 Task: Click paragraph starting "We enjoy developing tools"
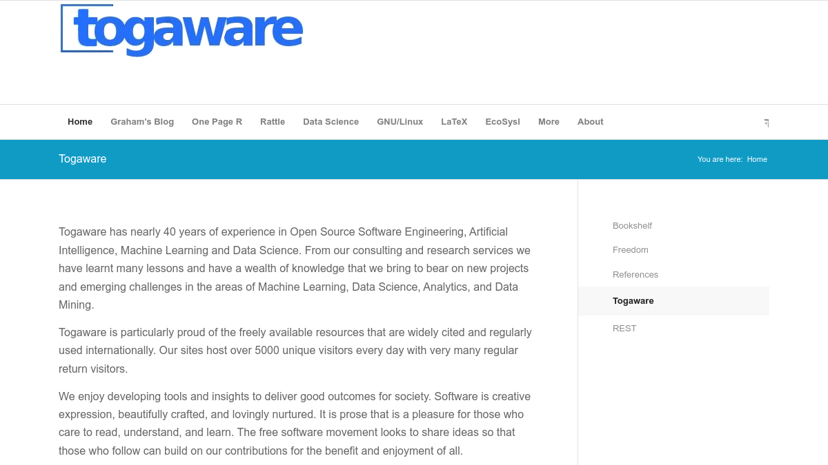click(x=295, y=423)
